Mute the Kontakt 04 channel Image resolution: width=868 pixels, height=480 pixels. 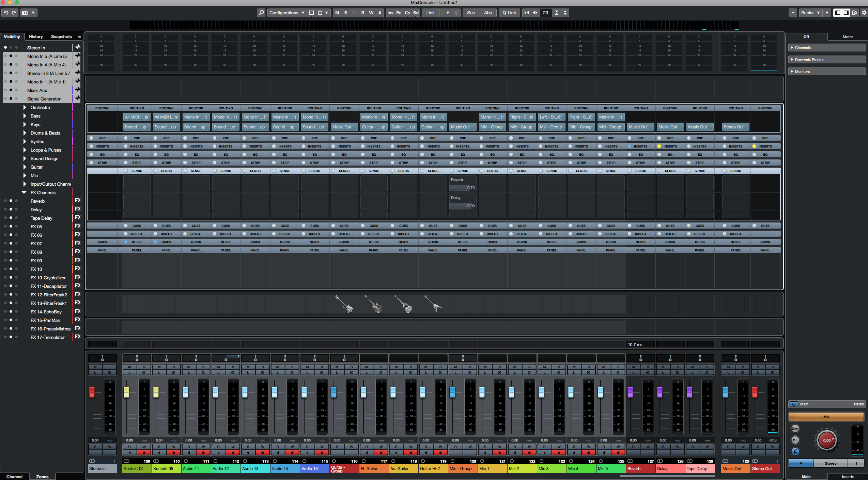point(129,367)
